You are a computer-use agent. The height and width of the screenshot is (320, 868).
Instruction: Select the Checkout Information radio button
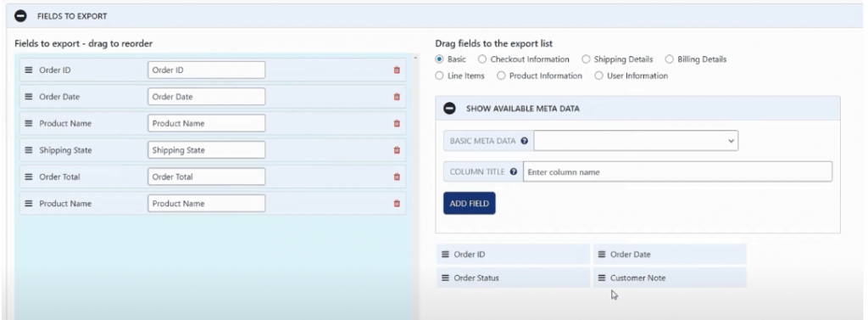482,59
